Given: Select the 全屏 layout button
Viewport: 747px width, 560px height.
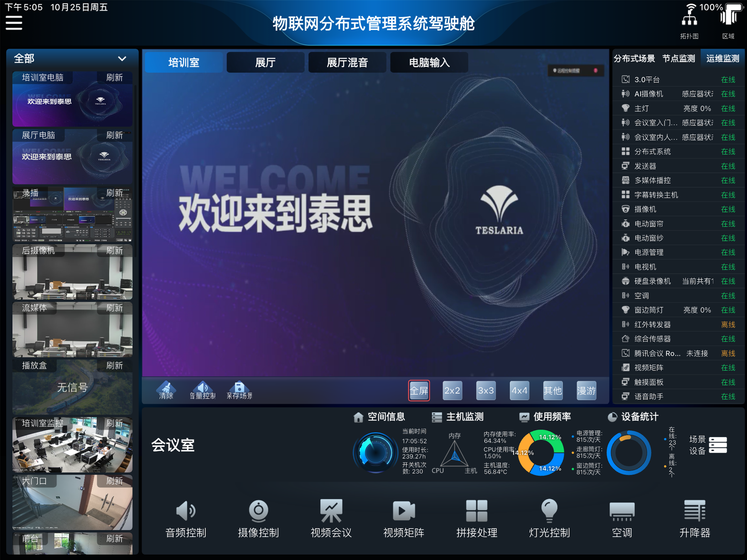Looking at the screenshot, I should click(419, 390).
